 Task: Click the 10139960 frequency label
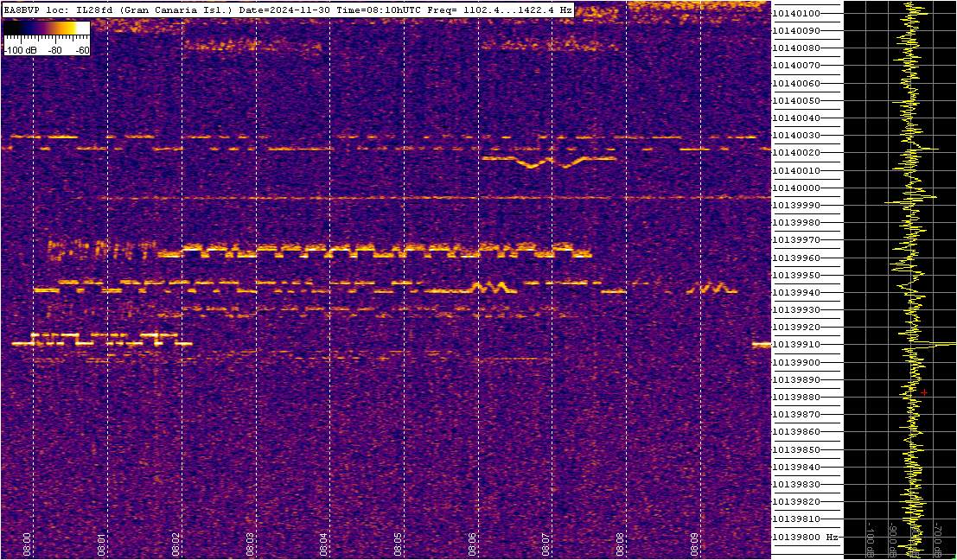click(796, 258)
